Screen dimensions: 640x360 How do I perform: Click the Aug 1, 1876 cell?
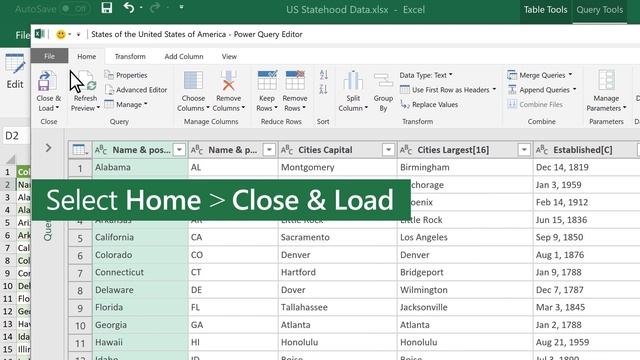(x=586, y=255)
